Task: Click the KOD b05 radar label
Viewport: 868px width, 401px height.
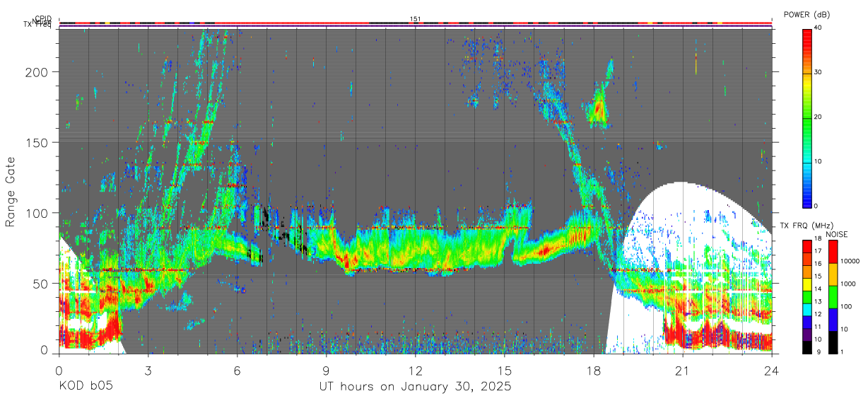Action: click(86, 387)
